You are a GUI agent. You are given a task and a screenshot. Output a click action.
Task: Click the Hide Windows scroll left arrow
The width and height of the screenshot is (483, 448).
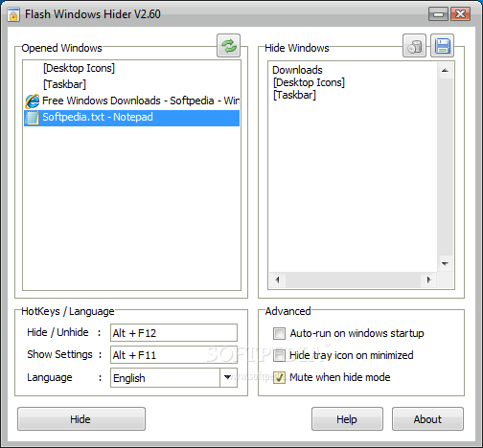[277, 280]
